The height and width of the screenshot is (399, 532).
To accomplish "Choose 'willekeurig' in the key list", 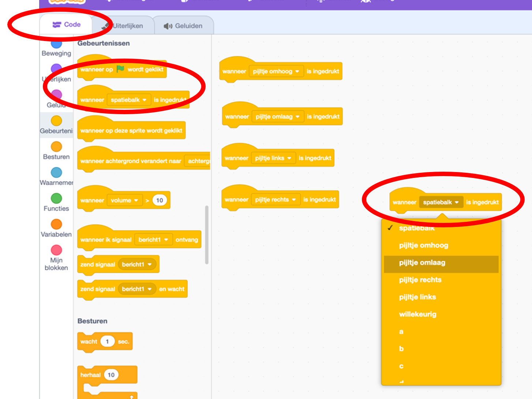I will (x=417, y=314).
